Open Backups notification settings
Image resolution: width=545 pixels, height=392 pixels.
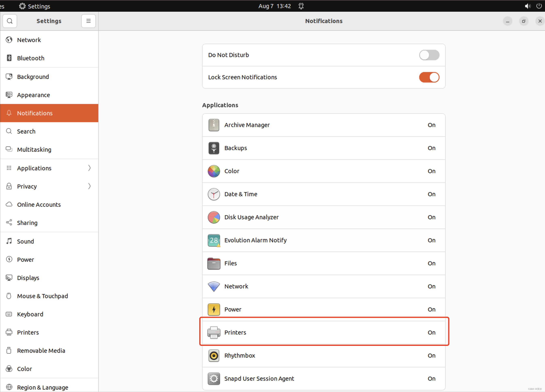(324, 148)
